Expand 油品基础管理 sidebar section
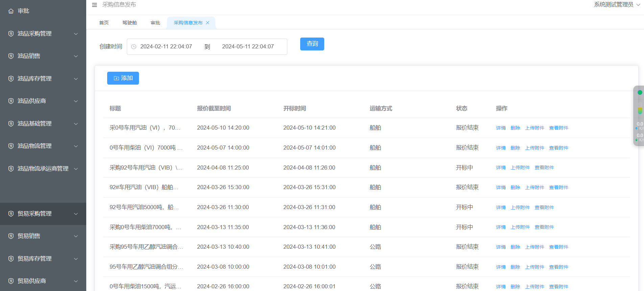The width and height of the screenshot is (644, 291). point(76,124)
